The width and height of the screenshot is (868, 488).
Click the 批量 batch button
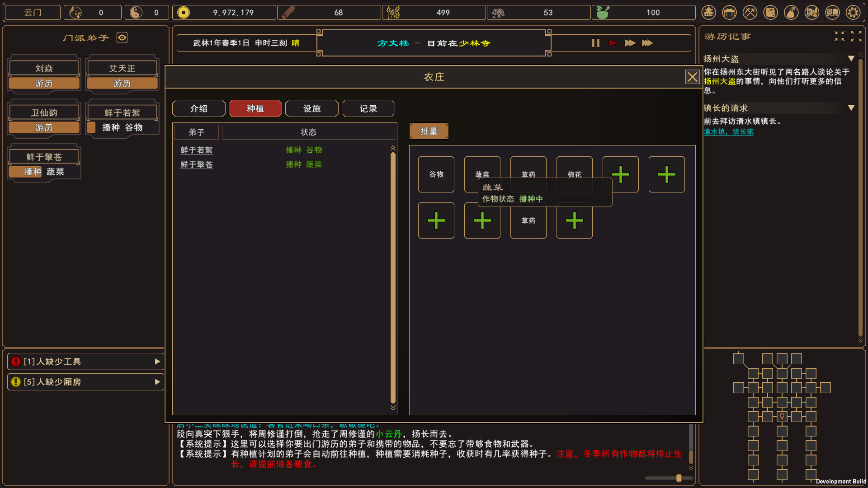[x=428, y=131]
